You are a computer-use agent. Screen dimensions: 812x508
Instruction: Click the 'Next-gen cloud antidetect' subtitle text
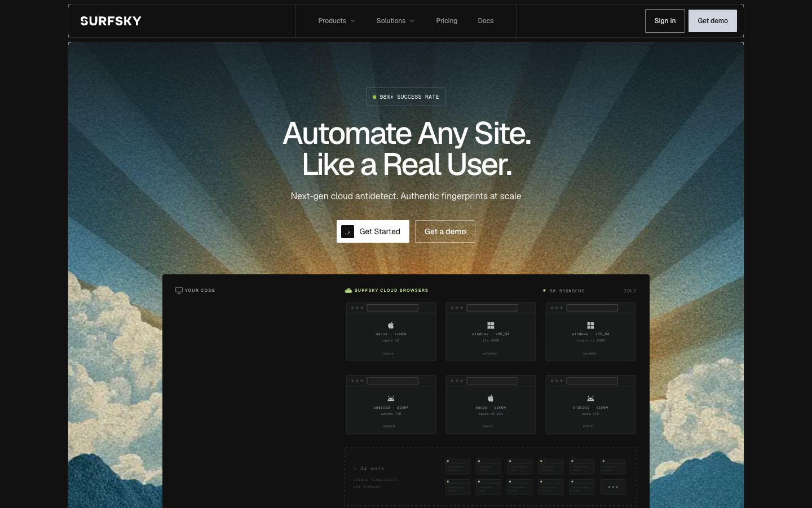pyautogui.click(x=406, y=196)
